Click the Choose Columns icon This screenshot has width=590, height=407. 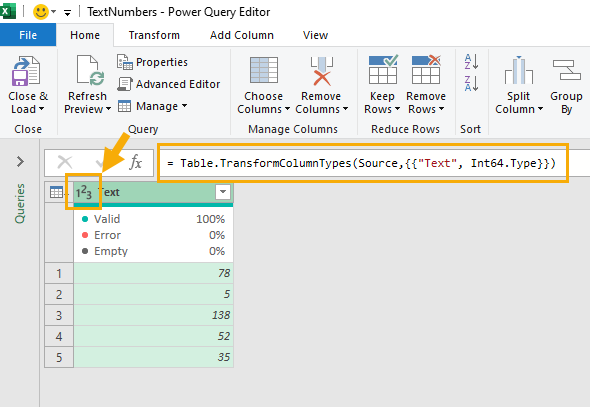264,70
